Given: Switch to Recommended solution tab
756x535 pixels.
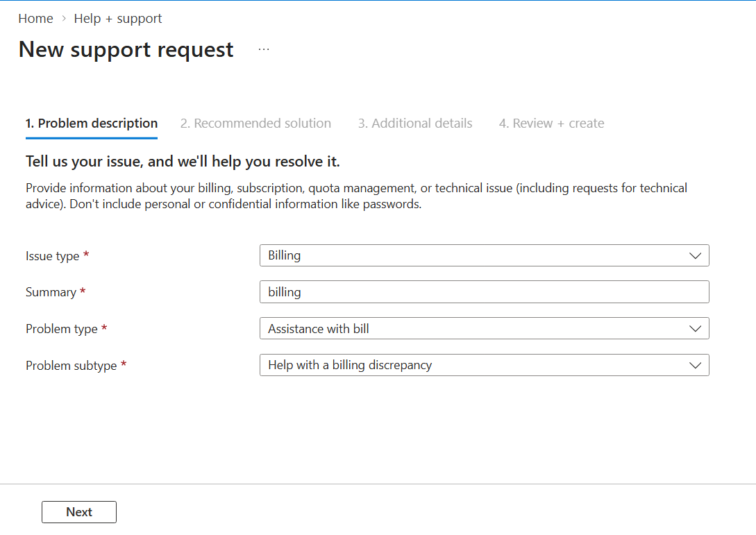Looking at the screenshot, I should pyautogui.click(x=255, y=124).
